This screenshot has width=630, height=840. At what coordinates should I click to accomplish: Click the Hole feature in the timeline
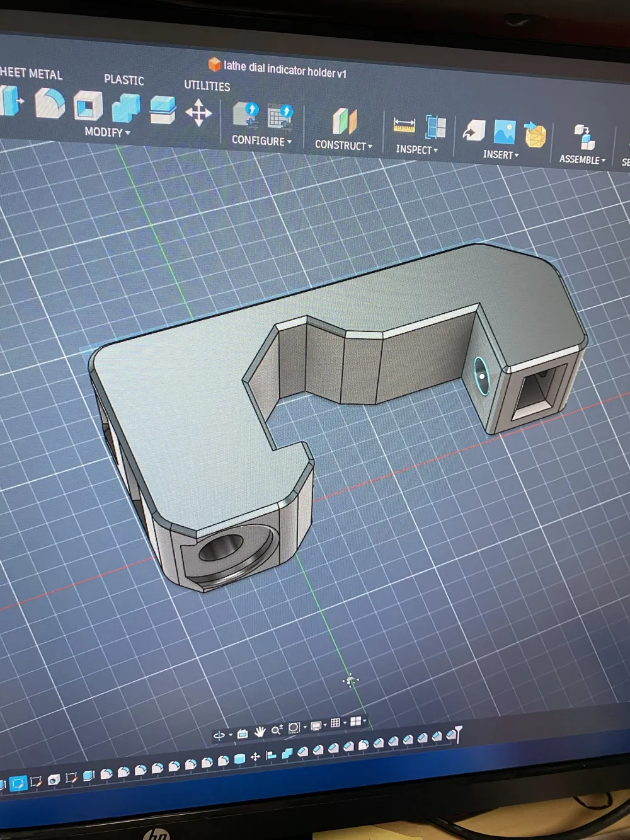54,779
